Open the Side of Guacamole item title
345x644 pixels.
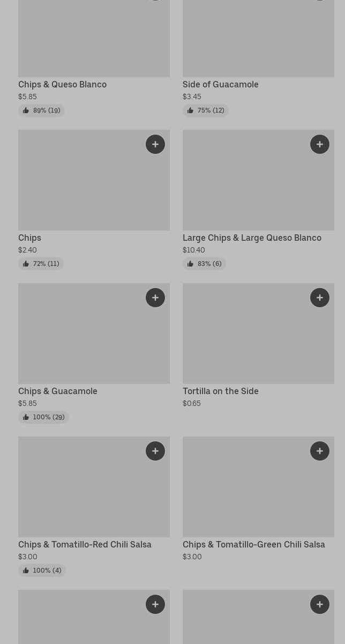click(x=220, y=84)
